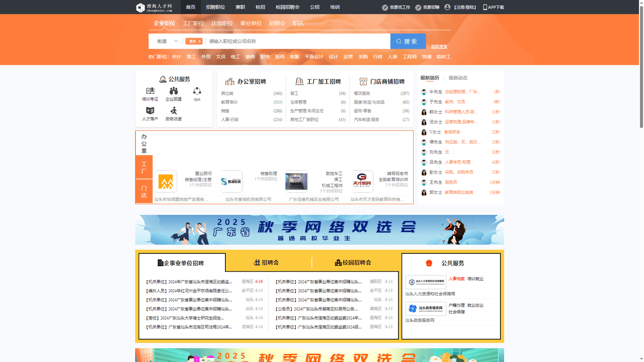Click the avatar icon next to 汤女士
Screen dimensions: 644x362
[x=424, y=122]
